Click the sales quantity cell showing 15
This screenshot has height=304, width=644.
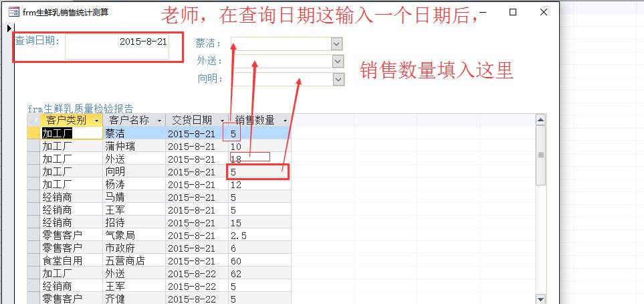pyautogui.click(x=259, y=222)
